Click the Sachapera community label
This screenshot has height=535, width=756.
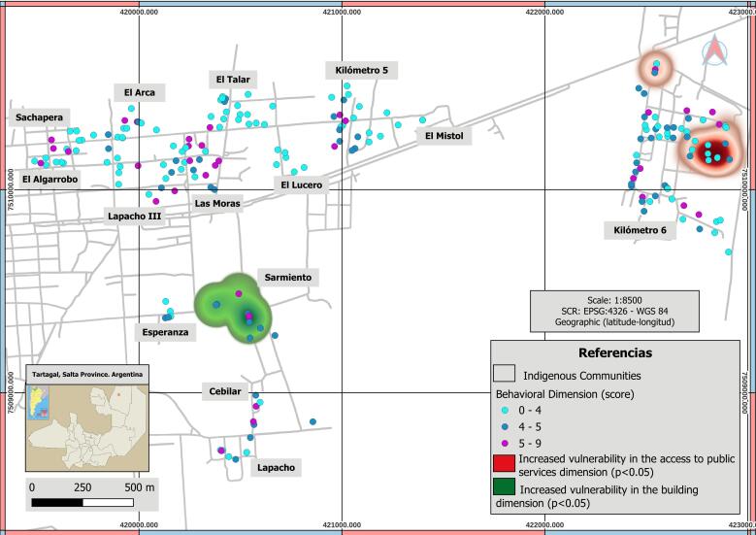(x=39, y=117)
